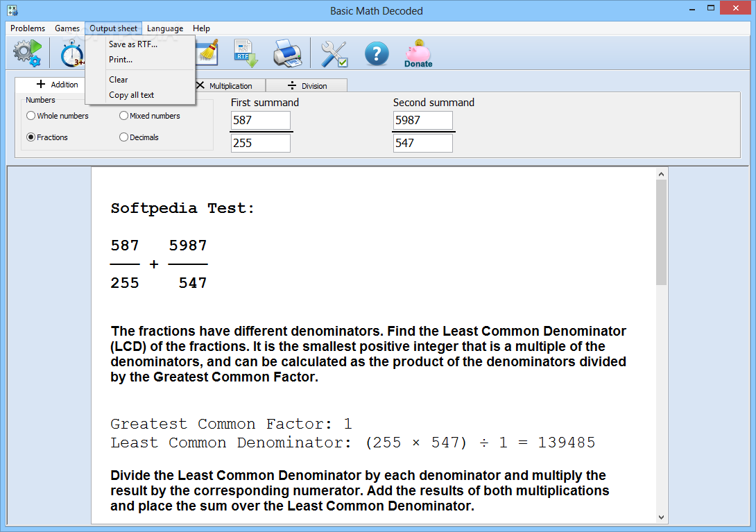Screen dimensions: 756x532
Task: Close the Basic Math Decoded window
Action: pyautogui.click(x=736, y=8)
